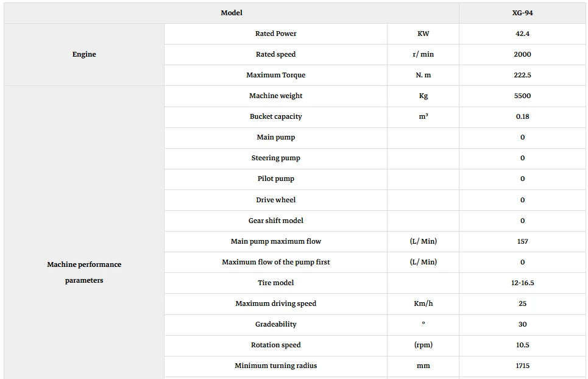This screenshot has height=379, width=588.
Task: Click the Machine performance parameters cell
Action: click(x=84, y=272)
